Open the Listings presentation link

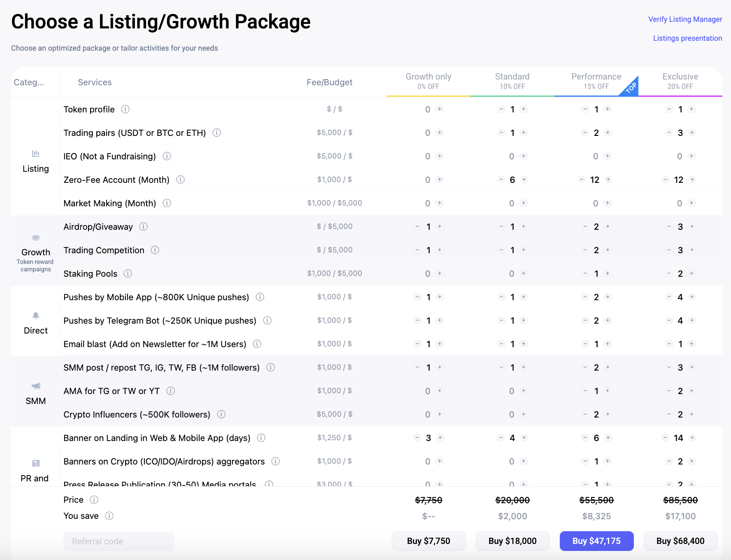click(x=687, y=38)
